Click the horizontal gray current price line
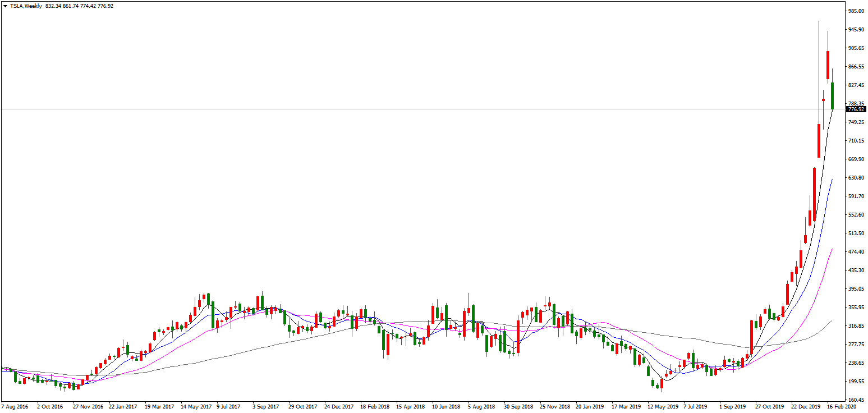Image resolution: width=868 pixels, height=413 pixels. coord(393,109)
